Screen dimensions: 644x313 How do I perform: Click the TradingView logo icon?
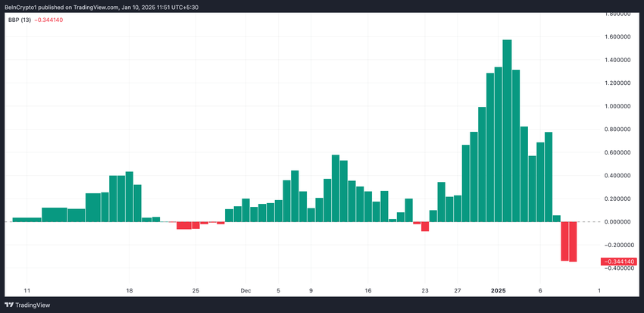pyautogui.click(x=8, y=305)
